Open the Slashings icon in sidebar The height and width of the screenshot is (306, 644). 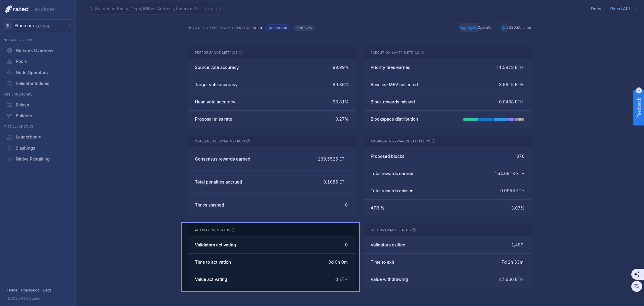pos(10,148)
